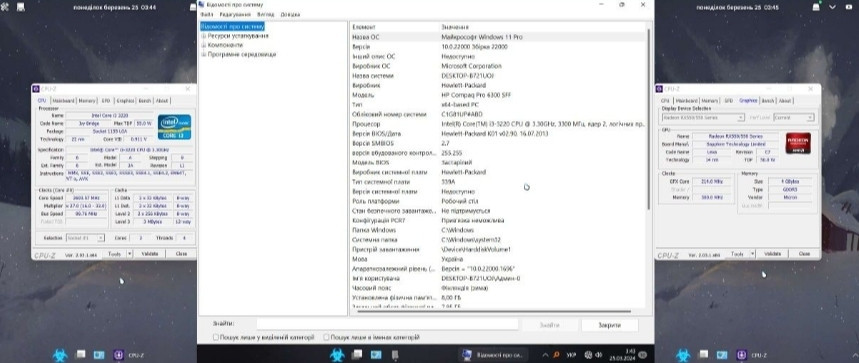Expand the Програмне середовище tree node
Image resolution: width=859 pixels, height=363 pixels.
tap(204, 54)
